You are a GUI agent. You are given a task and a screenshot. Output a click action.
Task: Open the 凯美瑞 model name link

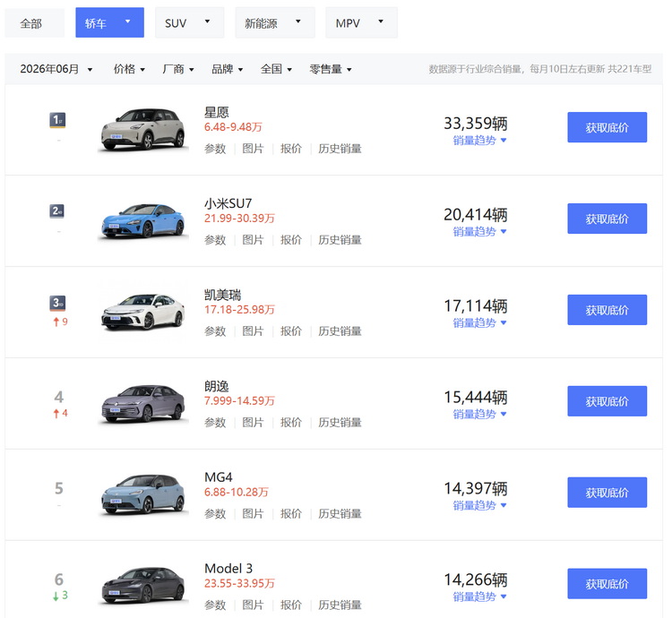click(222, 295)
